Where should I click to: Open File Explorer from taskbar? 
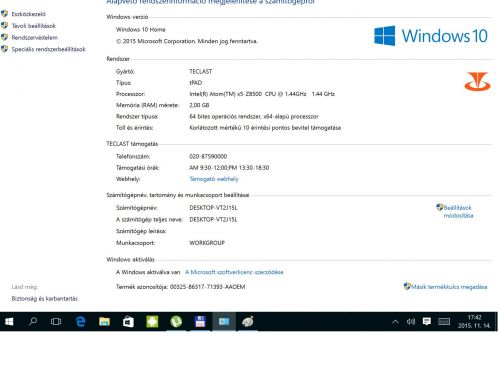coord(104,322)
